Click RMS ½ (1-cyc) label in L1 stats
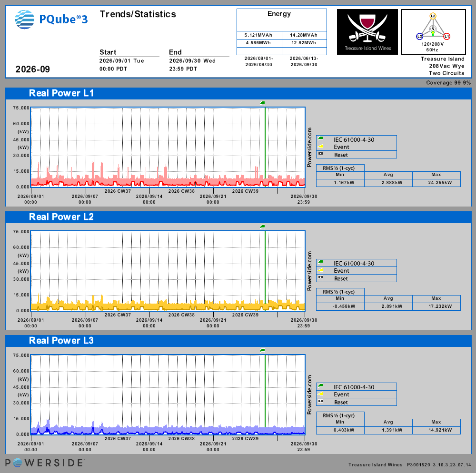The width and height of the screenshot is (476, 473). [x=338, y=168]
